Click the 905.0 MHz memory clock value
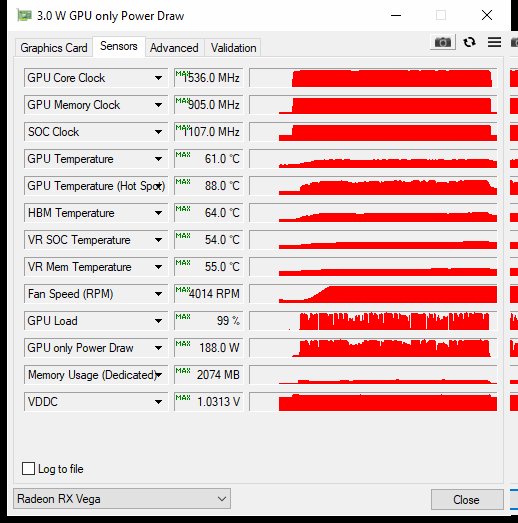Image resolution: width=518 pixels, height=523 pixels. click(x=209, y=105)
